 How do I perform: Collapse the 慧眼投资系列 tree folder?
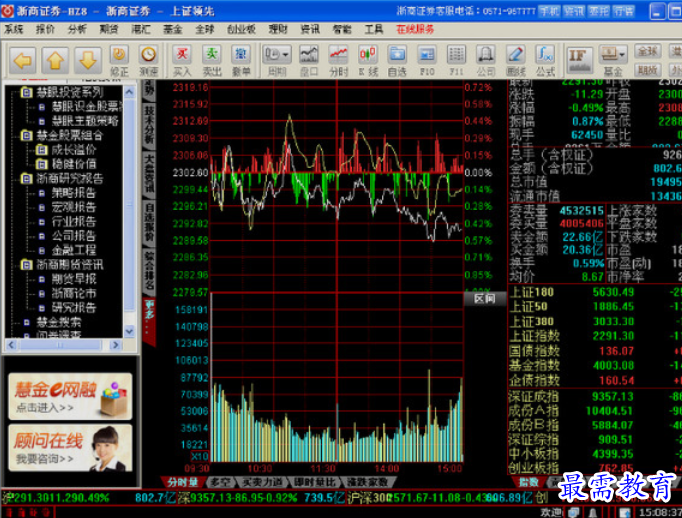(x=26, y=92)
